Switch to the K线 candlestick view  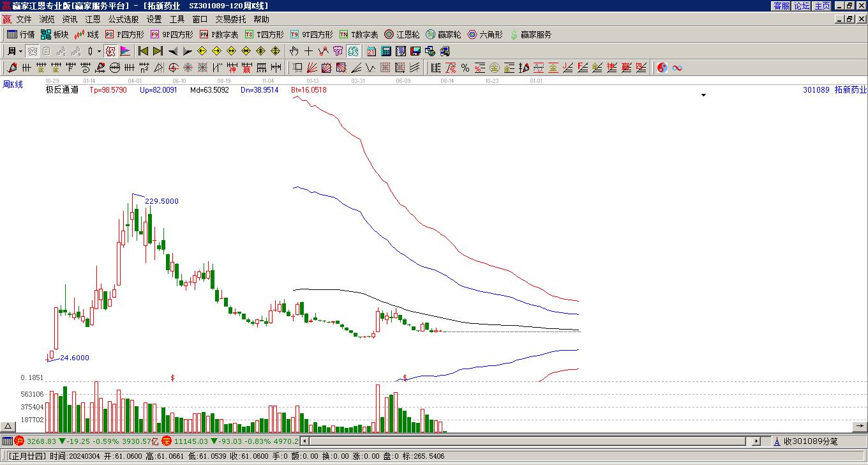[87, 34]
